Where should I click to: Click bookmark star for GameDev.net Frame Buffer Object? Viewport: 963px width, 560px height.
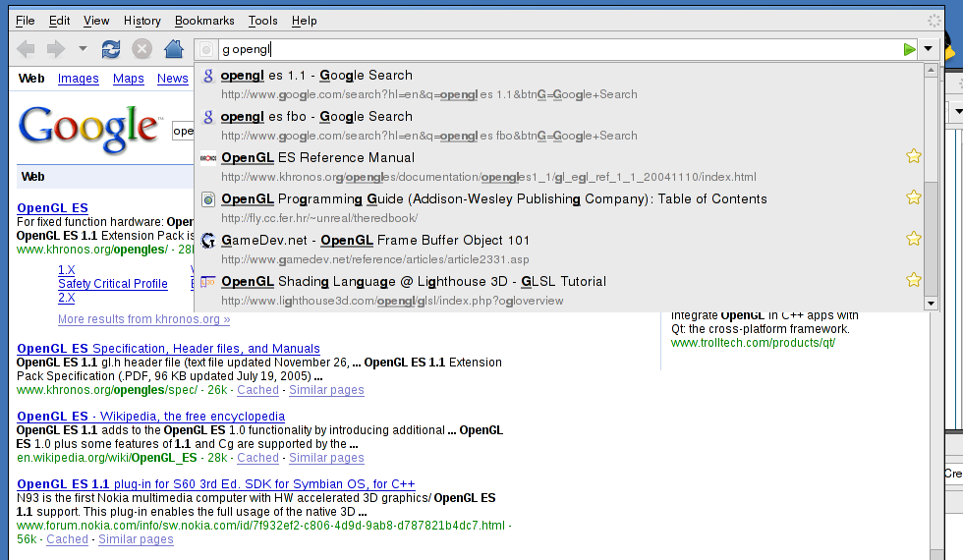(x=913, y=238)
